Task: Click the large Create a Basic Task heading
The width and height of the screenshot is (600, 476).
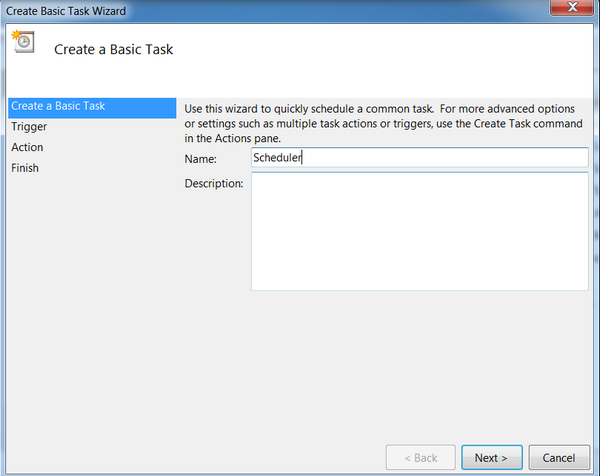Action: coord(113,49)
